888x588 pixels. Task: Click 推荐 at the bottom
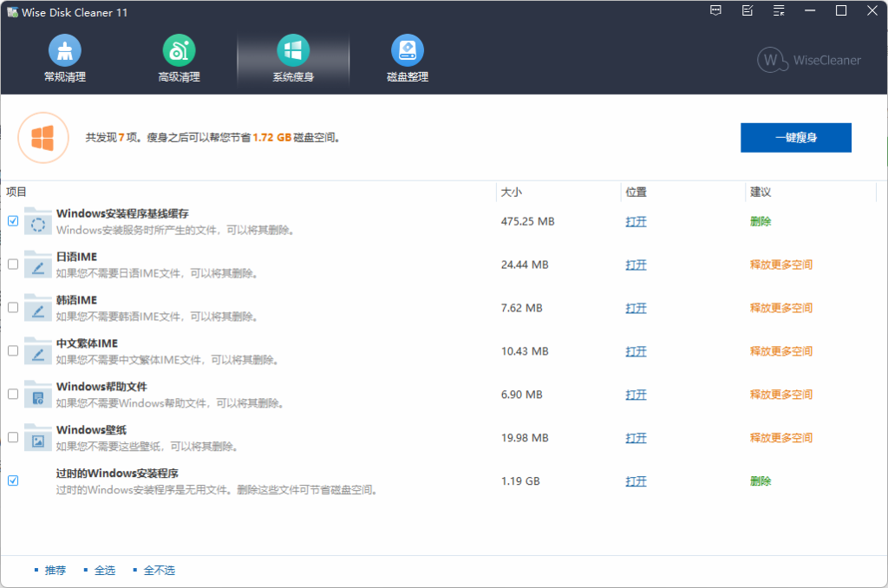tap(54, 570)
